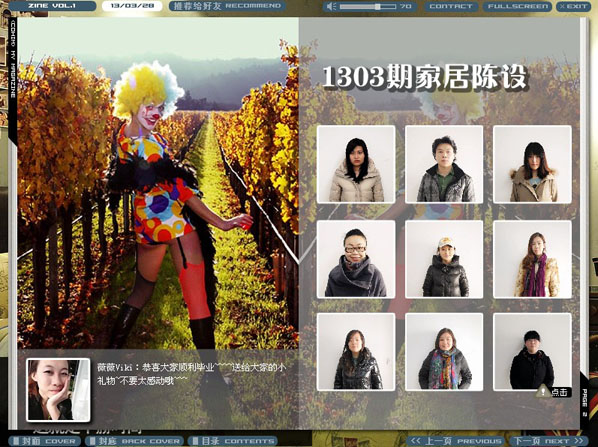Go to 上一页 Previous page
The width and height of the screenshot is (598, 447).
[x=456, y=441]
